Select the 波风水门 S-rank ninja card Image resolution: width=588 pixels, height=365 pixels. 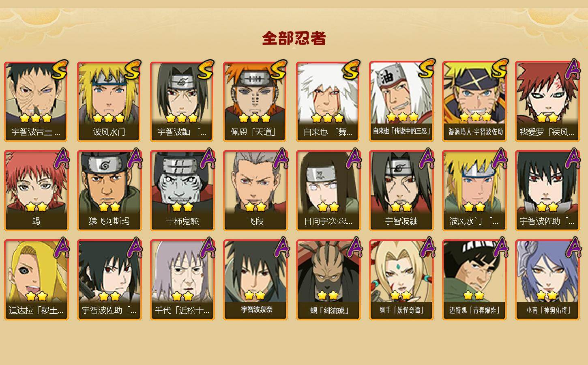[x=109, y=101]
